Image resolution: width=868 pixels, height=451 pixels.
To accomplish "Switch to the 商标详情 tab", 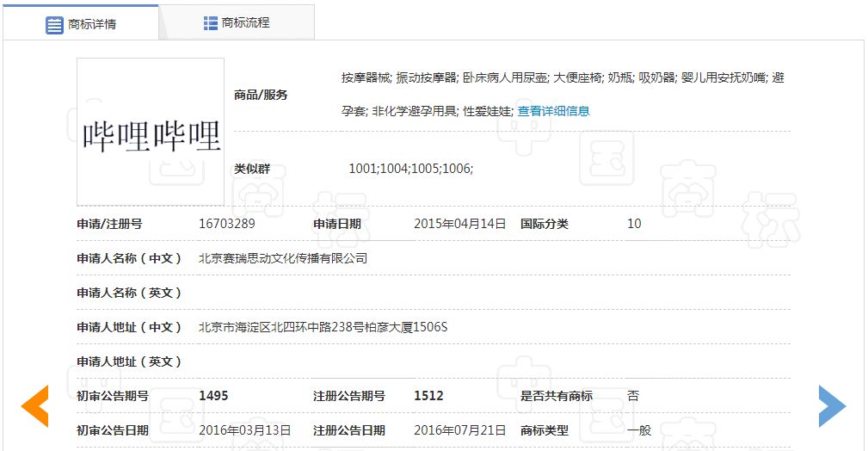I will pyautogui.click(x=81, y=23).
